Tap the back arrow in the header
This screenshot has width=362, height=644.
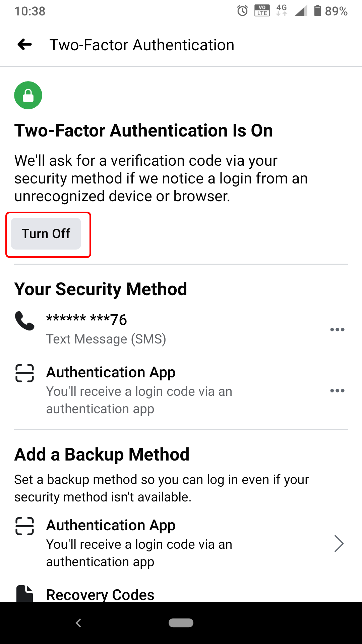click(x=24, y=44)
